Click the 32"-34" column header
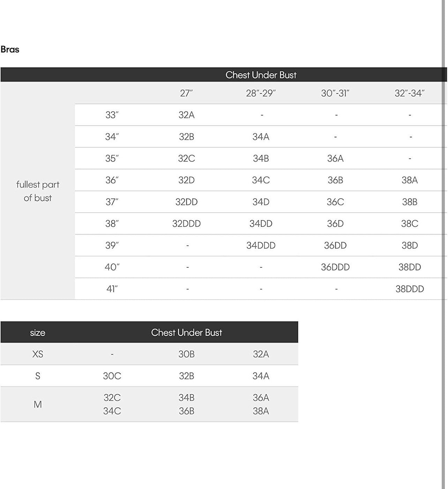Image resolution: width=448 pixels, height=489 pixels. pos(410,93)
